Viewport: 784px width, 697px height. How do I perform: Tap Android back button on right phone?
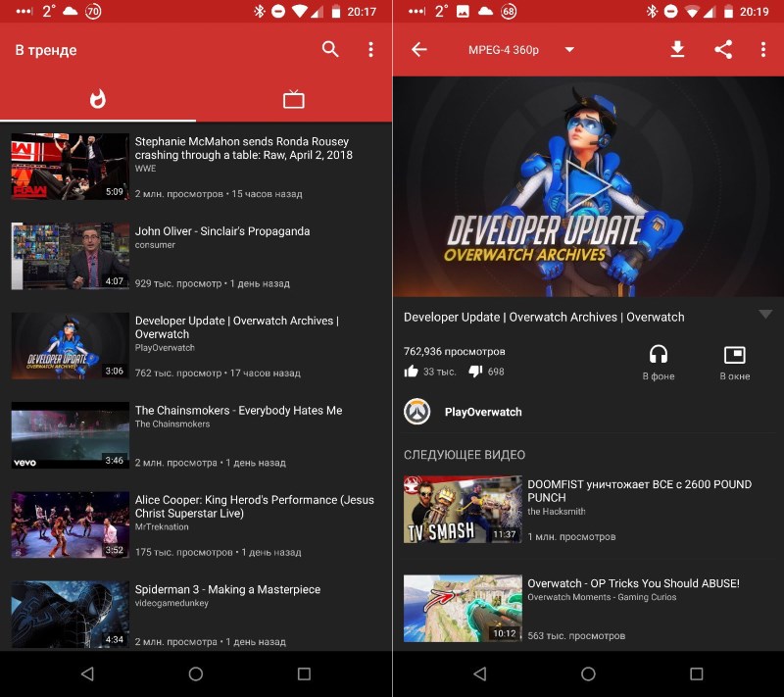pos(480,673)
